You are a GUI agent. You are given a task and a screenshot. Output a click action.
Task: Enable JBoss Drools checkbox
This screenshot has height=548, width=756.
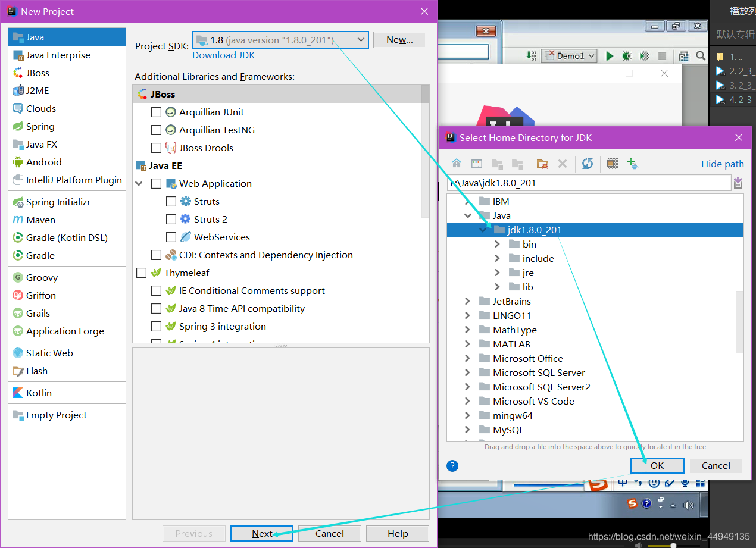pyautogui.click(x=156, y=148)
